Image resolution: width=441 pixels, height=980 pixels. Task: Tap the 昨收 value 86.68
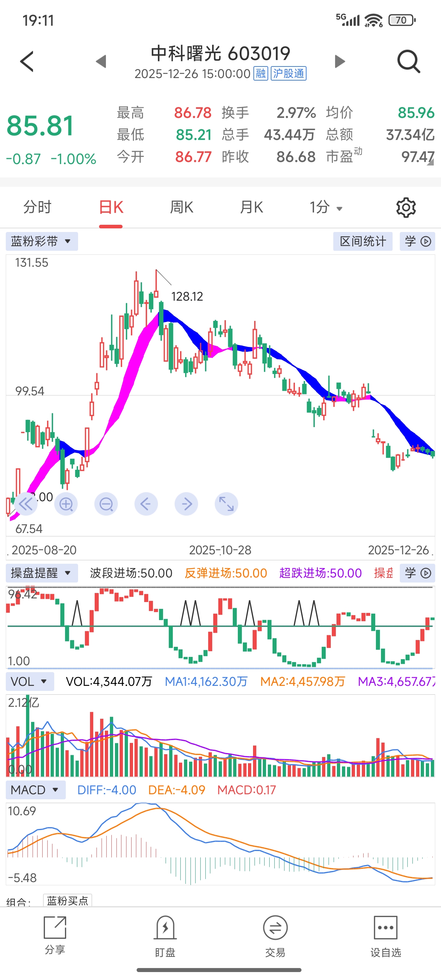(296, 157)
